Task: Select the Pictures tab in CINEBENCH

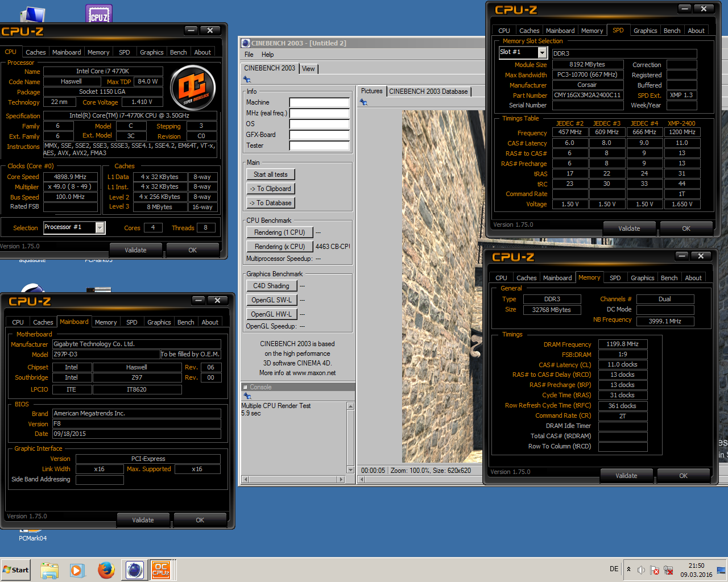Action: (372, 91)
